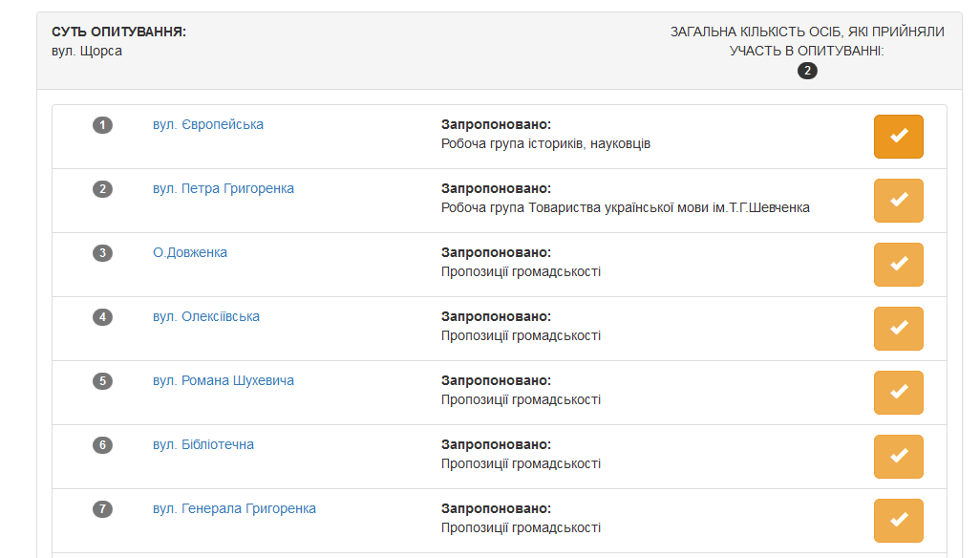This screenshot has height=558, width=980.
Task: Vote for вул. Європейська with checkmark button
Action: point(898,137)
